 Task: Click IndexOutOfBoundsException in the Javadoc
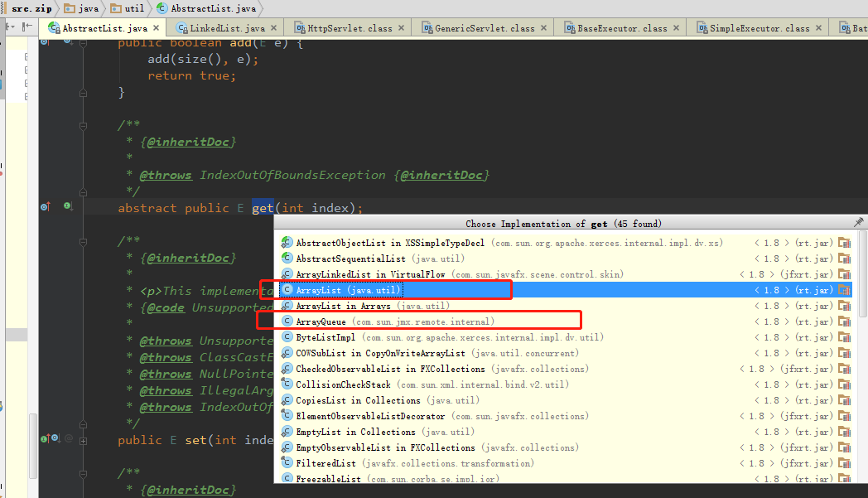pyautogui.click(x=293, y=175)
